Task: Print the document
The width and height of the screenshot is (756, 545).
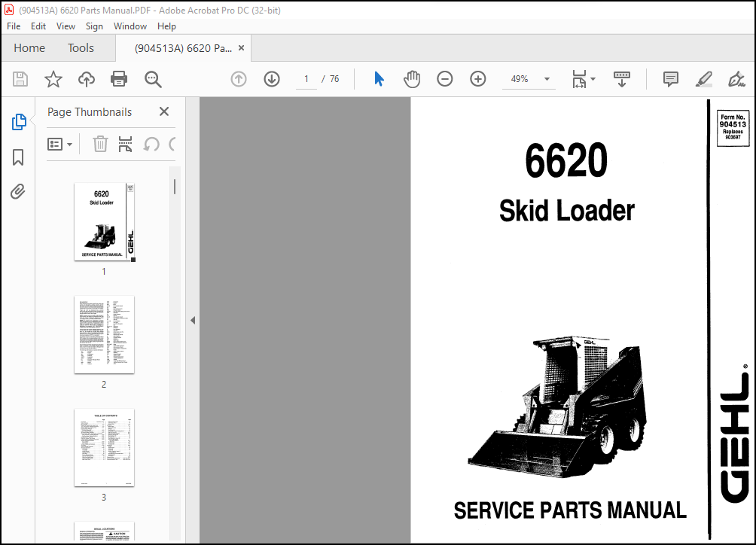Action: click(x=119, y=79)
